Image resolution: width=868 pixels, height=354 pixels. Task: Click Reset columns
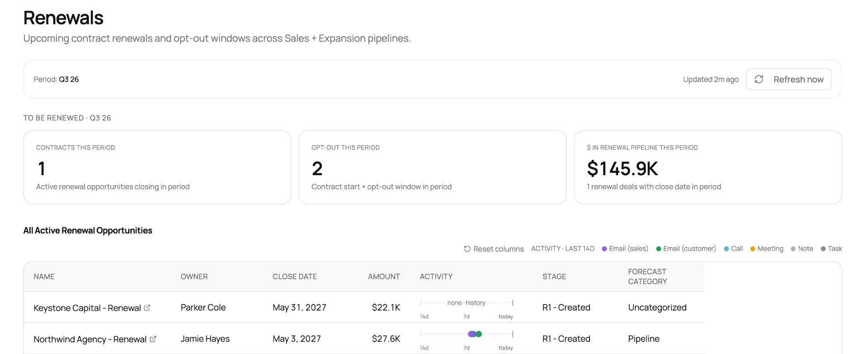click(494, 249)
